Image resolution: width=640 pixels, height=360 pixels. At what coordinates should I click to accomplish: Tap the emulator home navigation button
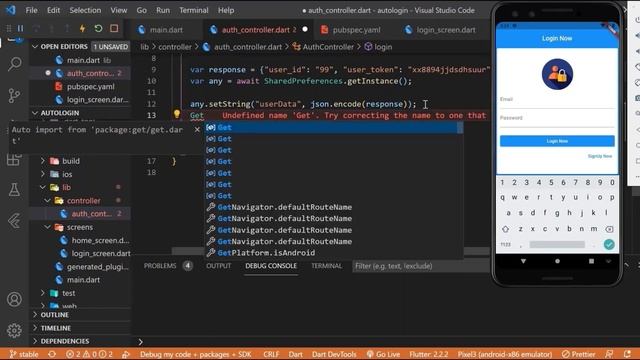(x=557, y=261)
